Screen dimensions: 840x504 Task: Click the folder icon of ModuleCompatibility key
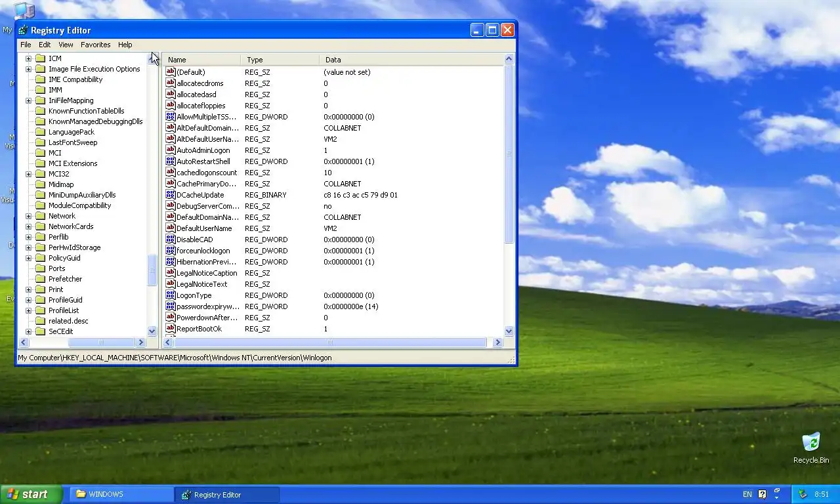coord(40,205)
